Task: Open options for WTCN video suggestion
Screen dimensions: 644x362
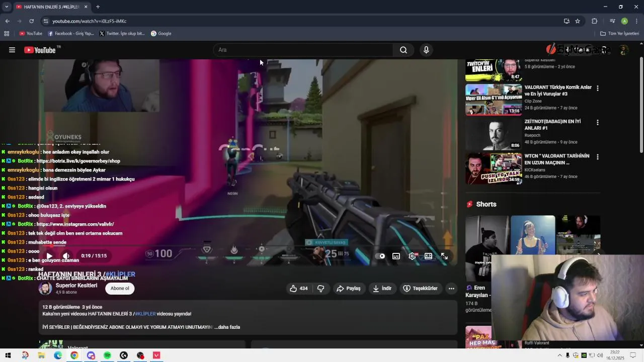Action: [x=598, y=157]
